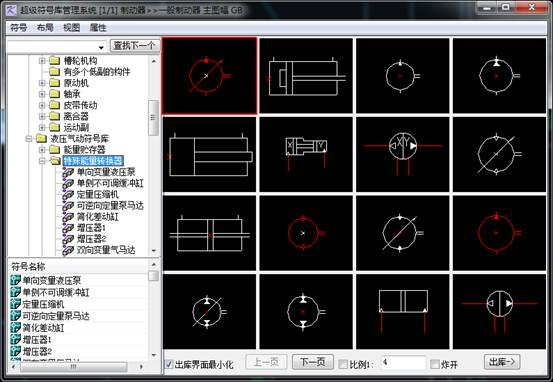The width and height of the screenshot is (553, 382).
Task: Open the 符号 menu
Action: (18, 28)
